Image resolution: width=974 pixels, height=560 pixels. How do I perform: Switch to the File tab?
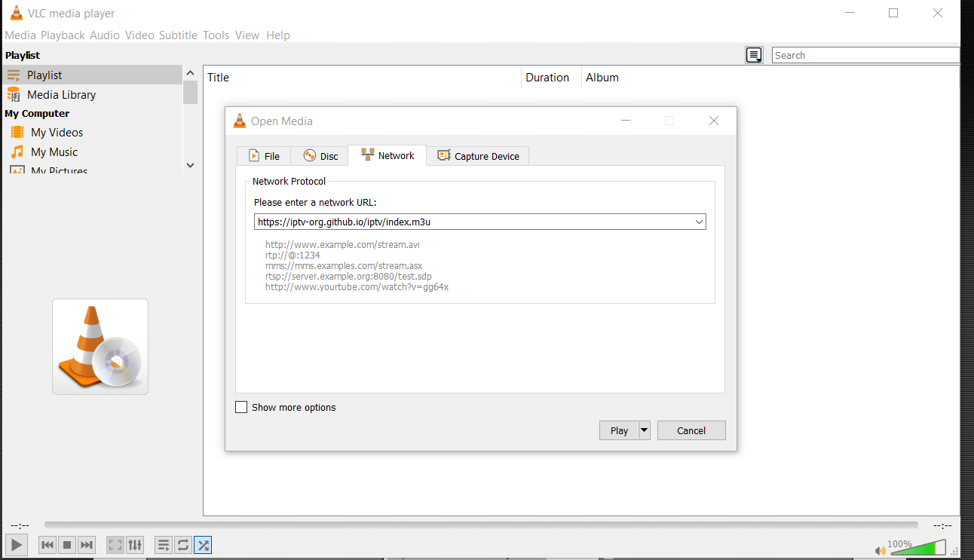click(264, 156)
